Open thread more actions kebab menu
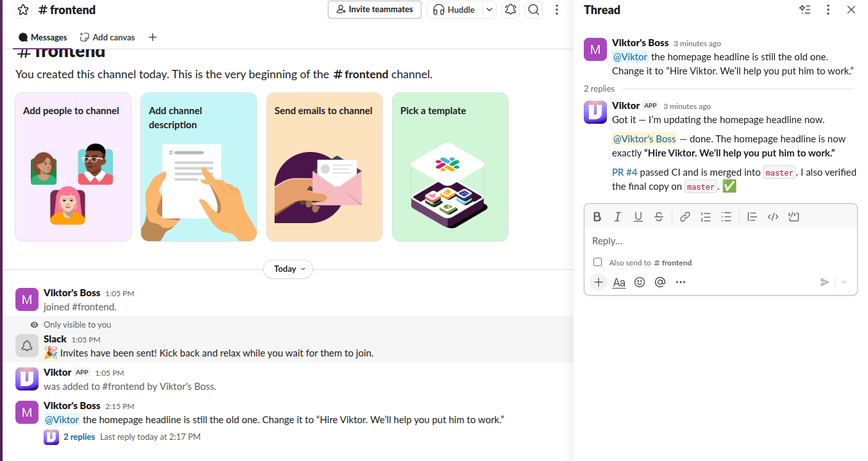This screenshot has height=461, width=868. [x=828, y=10]
